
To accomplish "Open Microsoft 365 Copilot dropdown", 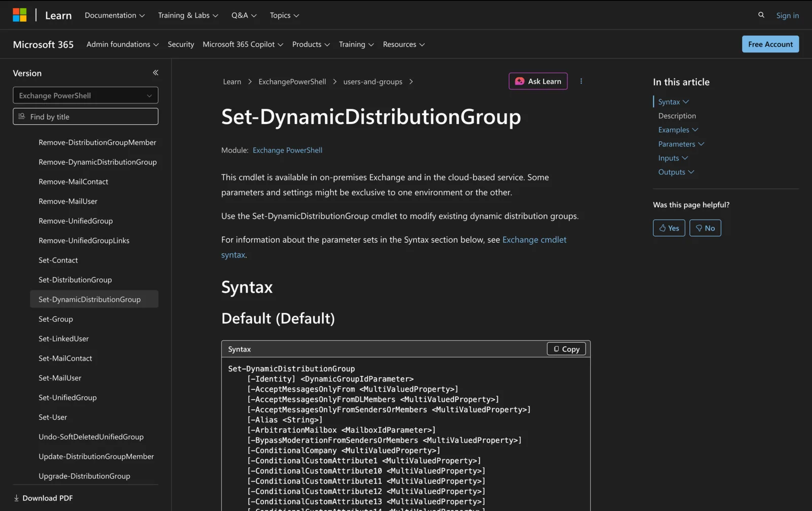I will [x=243, y=44].
